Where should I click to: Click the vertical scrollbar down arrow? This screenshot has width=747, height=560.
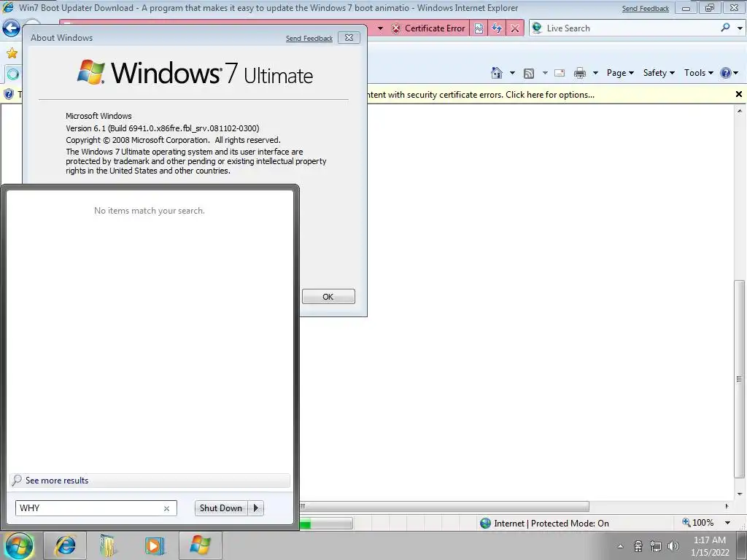point(739,494)
